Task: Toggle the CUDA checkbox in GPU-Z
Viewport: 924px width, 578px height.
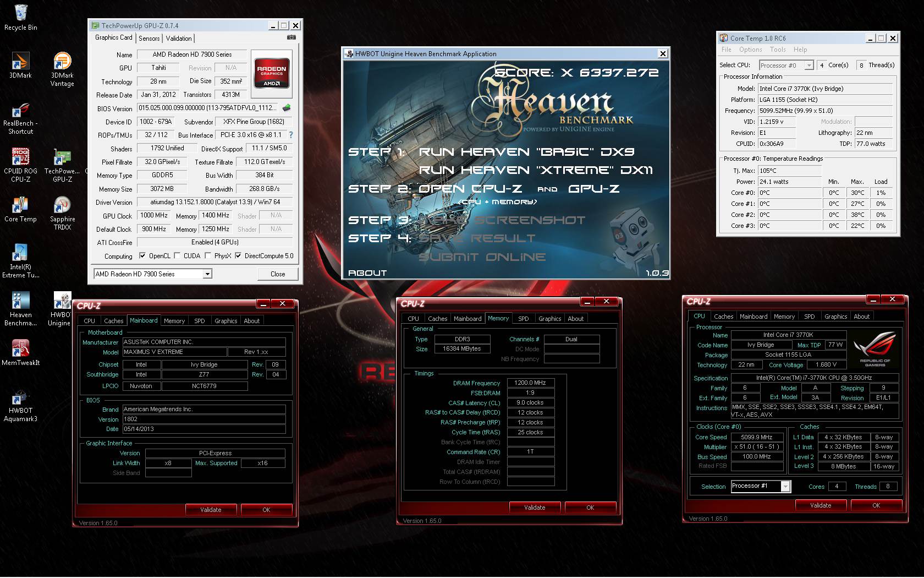Action: 177,255
